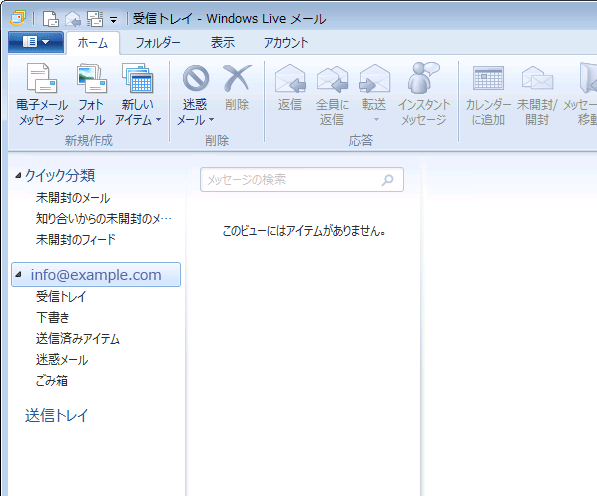Screen dimensions: 597x496
Task: Open the 表示 ribbon tab
Action: point(223,43)
